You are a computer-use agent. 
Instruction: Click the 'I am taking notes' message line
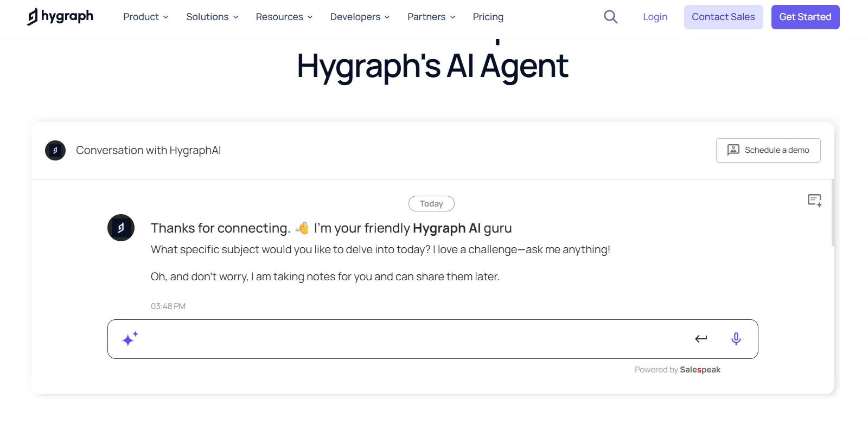coord(325,276)
